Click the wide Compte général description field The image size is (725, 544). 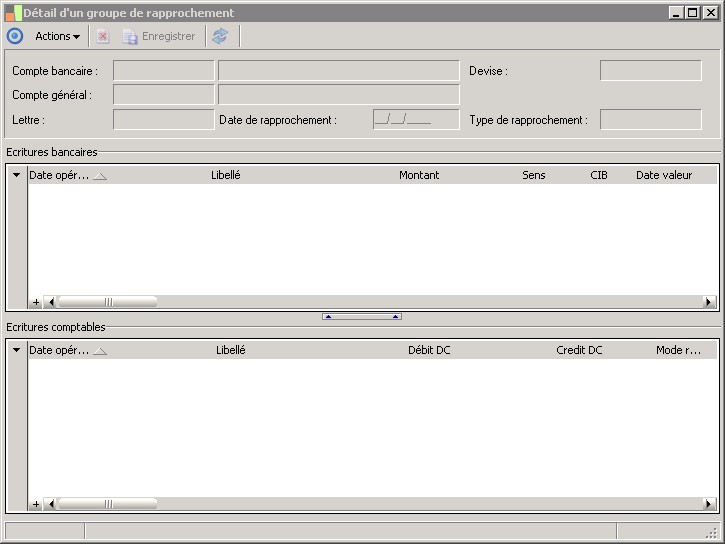(x=338, y=94)
